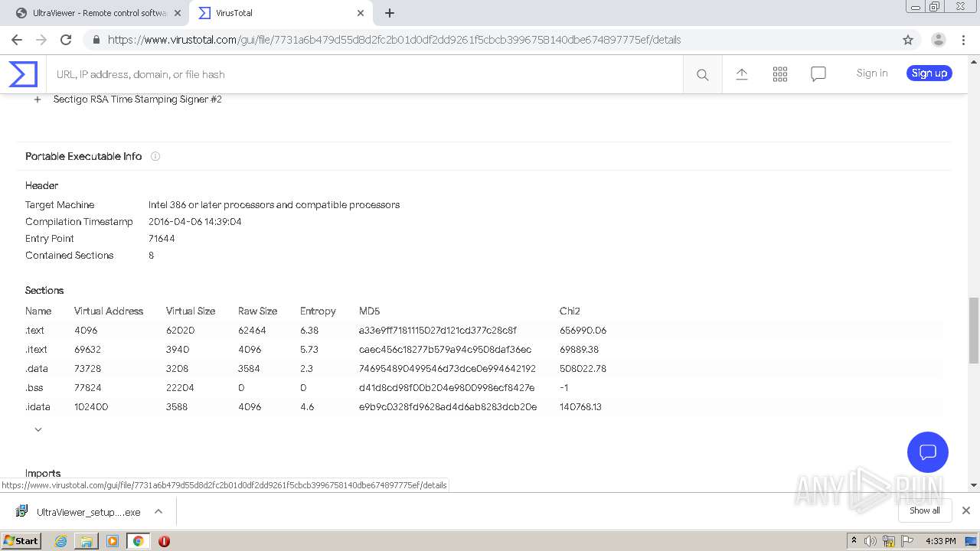Close the UltraViewer tab
The image size is (980, 551).
[177, 13]
